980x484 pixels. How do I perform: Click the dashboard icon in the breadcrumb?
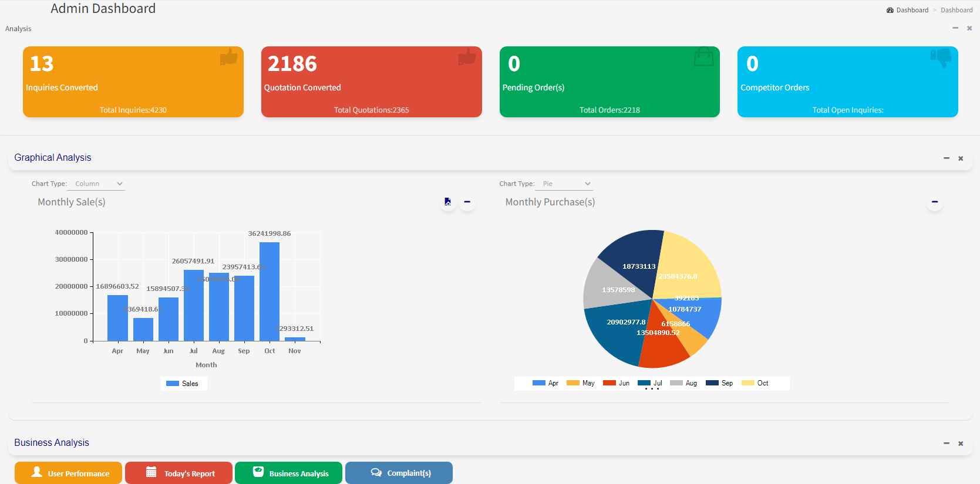click(890, 10)
